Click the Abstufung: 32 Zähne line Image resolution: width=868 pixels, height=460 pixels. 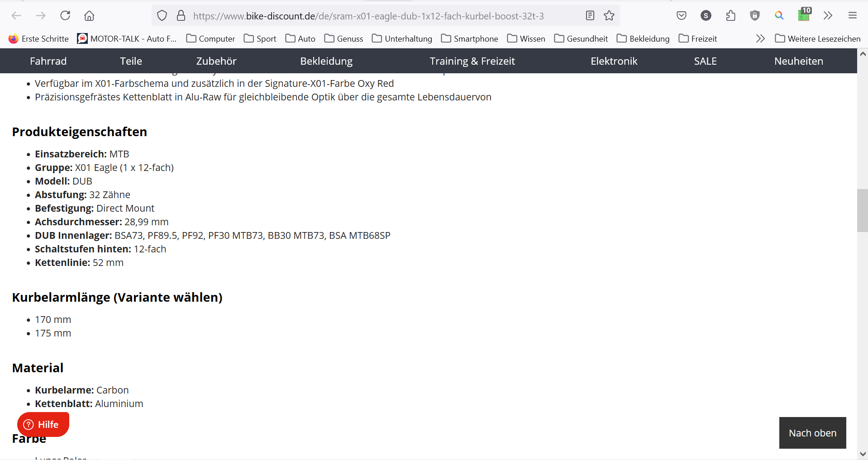tap(82, 195)
